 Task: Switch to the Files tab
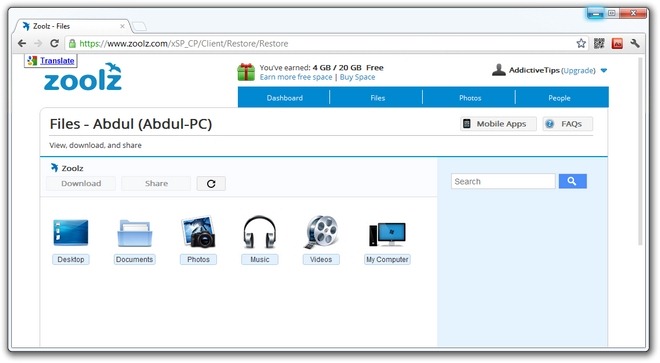point(377,98)
